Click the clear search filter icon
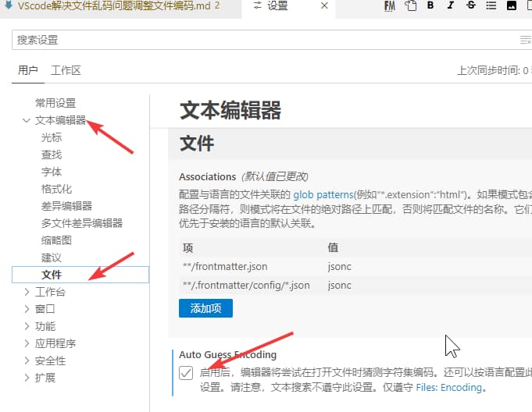The image size is (532, 412). point(525,40)
